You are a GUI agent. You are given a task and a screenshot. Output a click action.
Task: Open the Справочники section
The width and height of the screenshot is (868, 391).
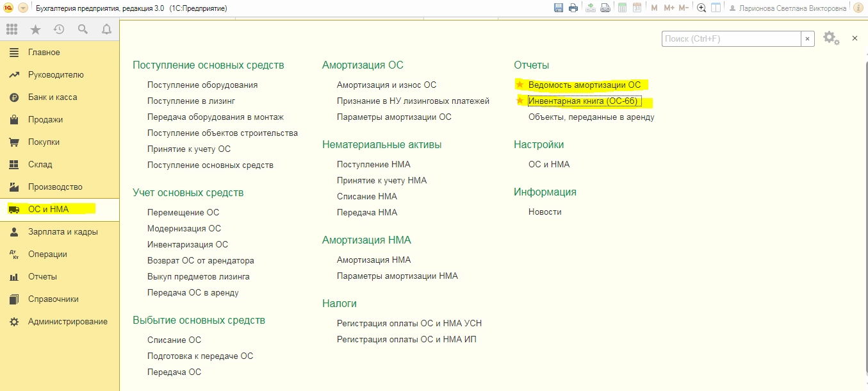pos(60,299)
